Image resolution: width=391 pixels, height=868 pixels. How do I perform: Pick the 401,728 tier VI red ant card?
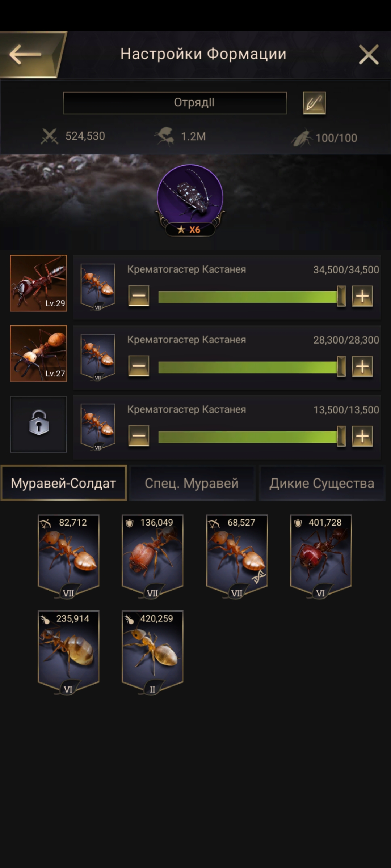[321, 556]
